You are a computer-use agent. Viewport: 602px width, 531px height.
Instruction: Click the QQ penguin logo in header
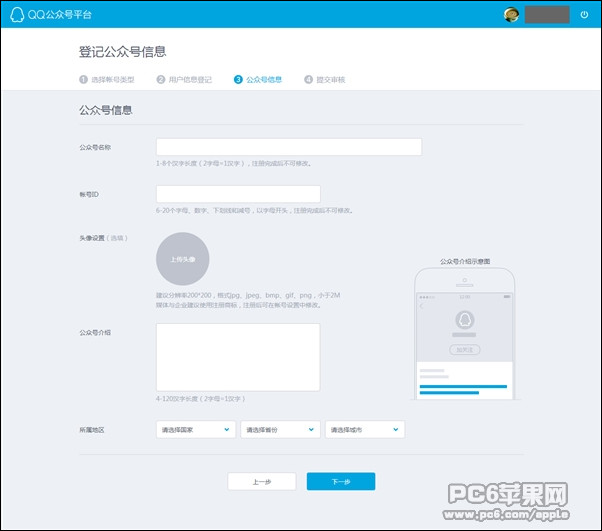click(x=17, y=14)
